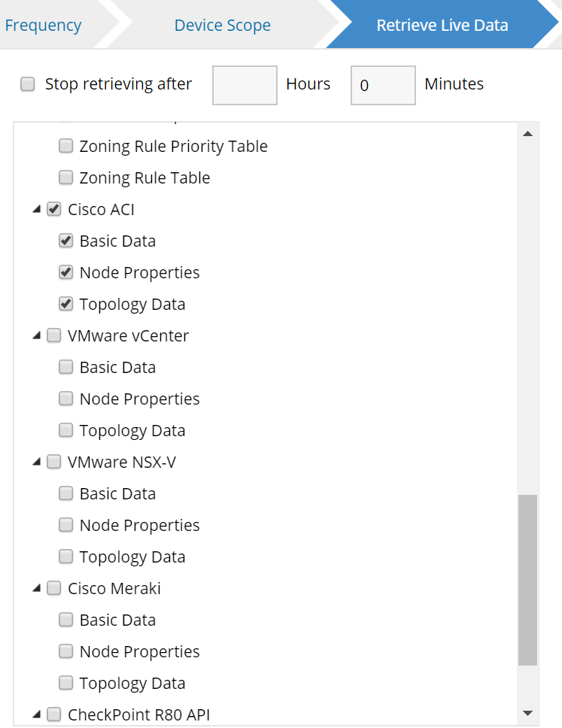Screen dimensions: 562x728
Task: Click the scrollbar up arrow
Action: [x=527, y=134]
